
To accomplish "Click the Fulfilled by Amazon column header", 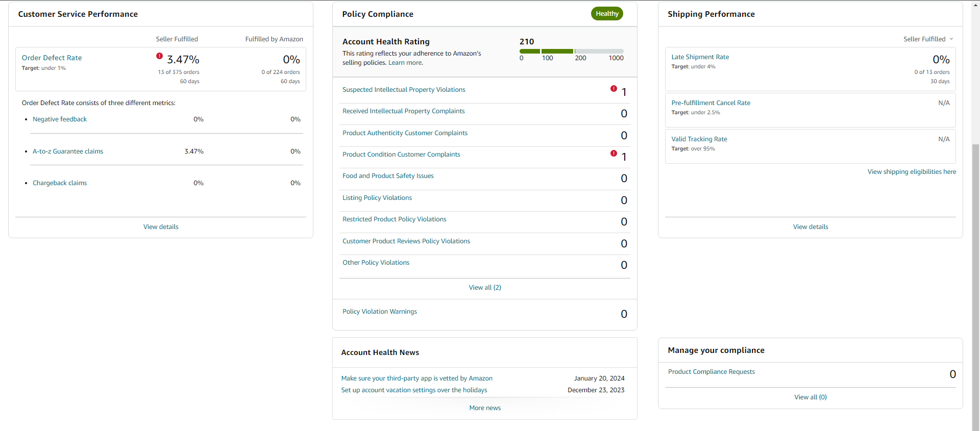I will coord(274,39).
